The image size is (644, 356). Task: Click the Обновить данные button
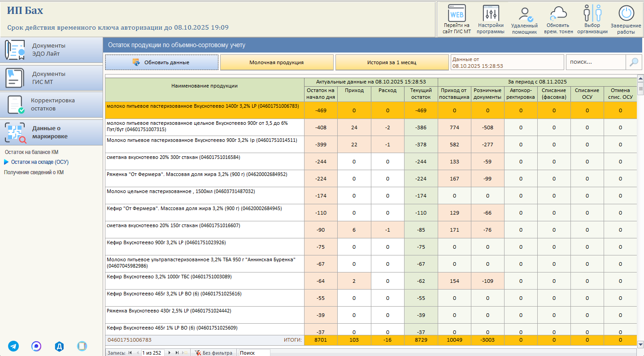pyautogui.click(x=162, y=62)
